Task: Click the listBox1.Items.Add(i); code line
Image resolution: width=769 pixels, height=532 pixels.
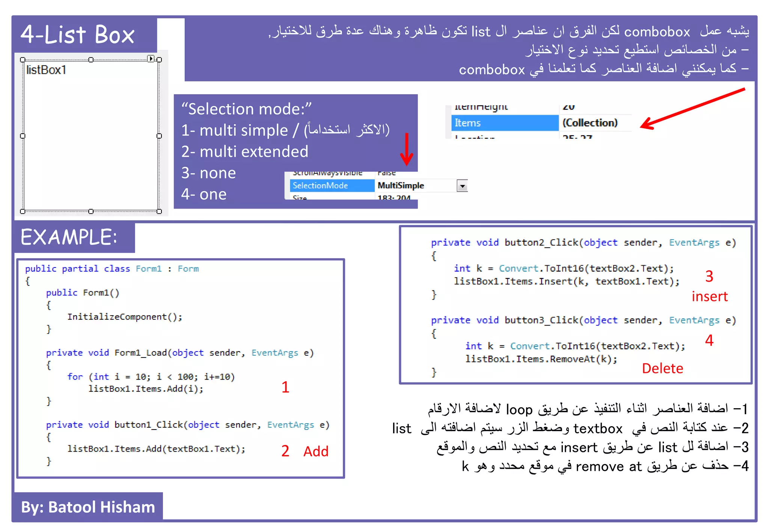Action: tap(146, 389)
